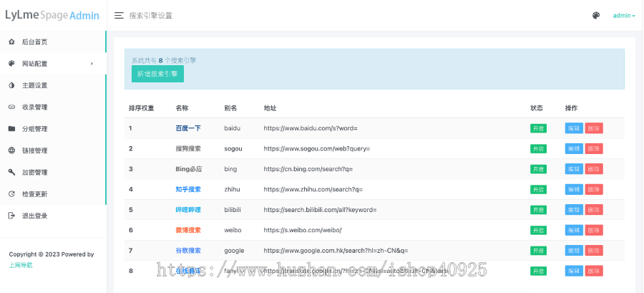Toggle the 开启 status for baidu

538,128
